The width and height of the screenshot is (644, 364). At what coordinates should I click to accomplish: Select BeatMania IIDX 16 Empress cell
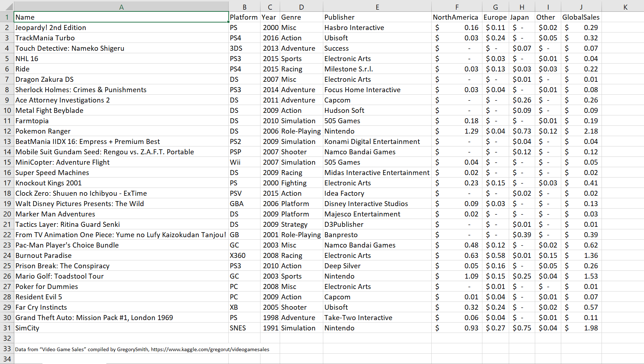tap(121, 141)
